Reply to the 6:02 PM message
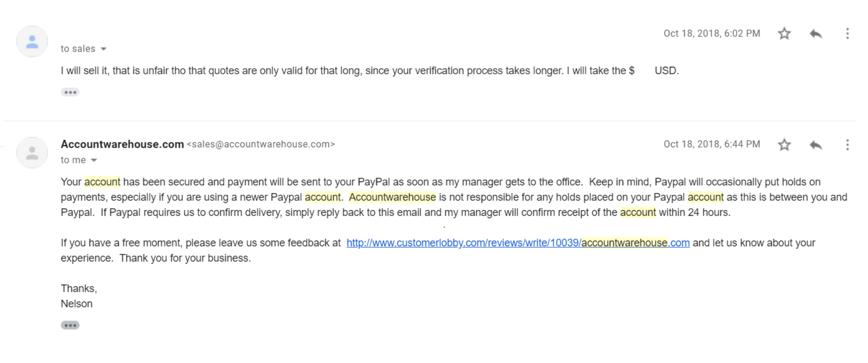The width and height of the screenshot is (868, 363). point(816,33)
